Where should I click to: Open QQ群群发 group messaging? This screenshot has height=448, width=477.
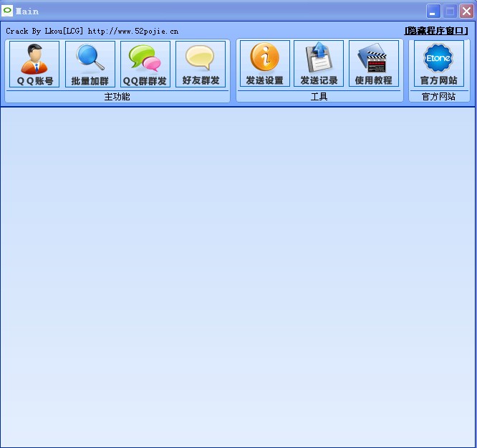tap(145, 65)
